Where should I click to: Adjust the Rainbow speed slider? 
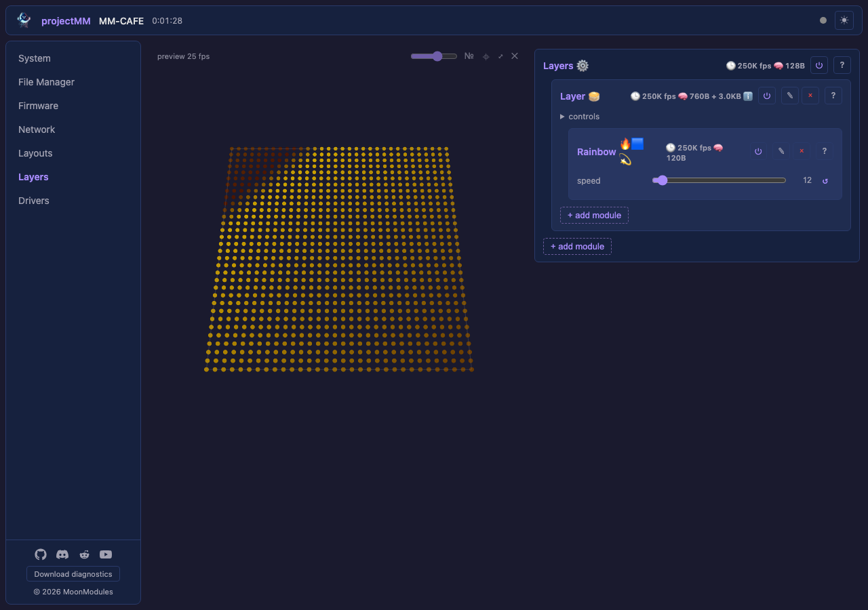pyautogui.click(x=719, y=180)
